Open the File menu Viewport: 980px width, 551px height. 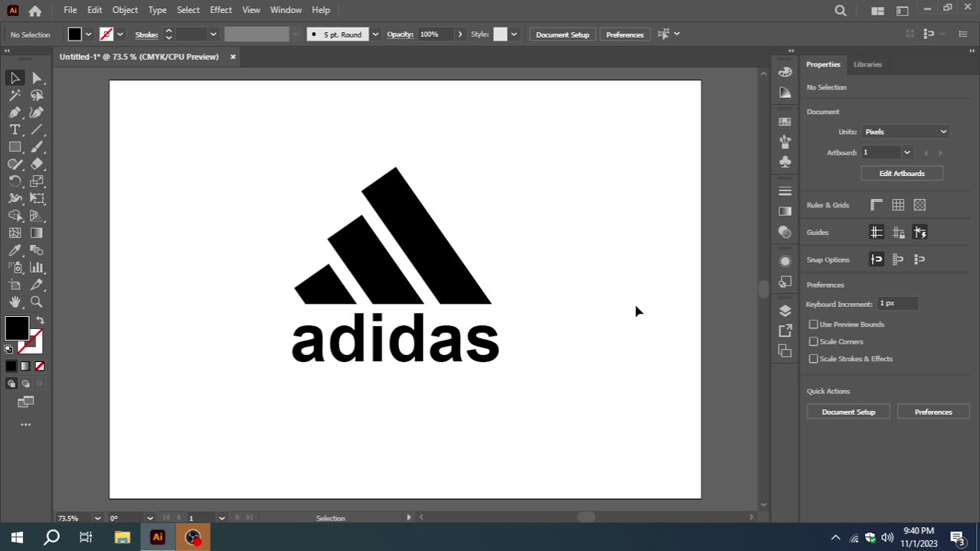click(70, 10)
